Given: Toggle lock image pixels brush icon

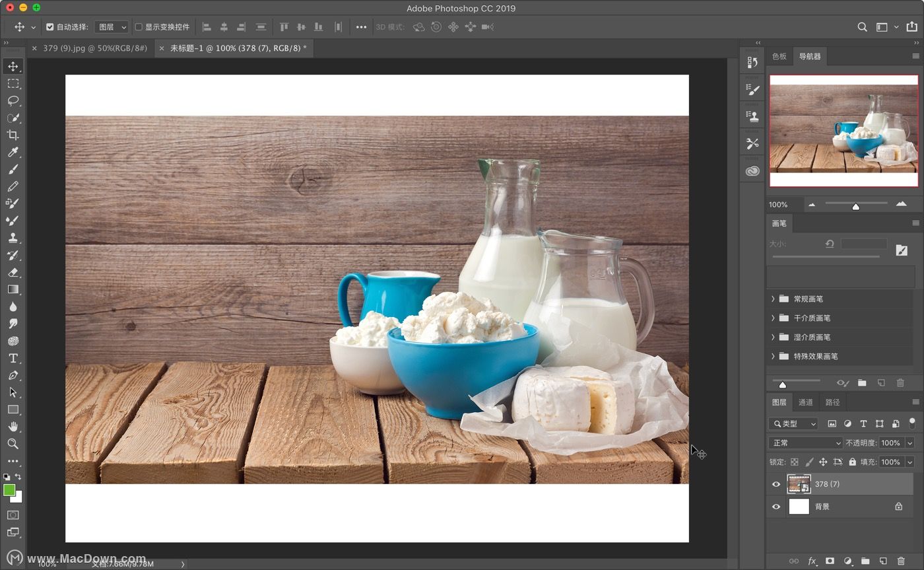Looking at the screenshot, I should [808, 462].
